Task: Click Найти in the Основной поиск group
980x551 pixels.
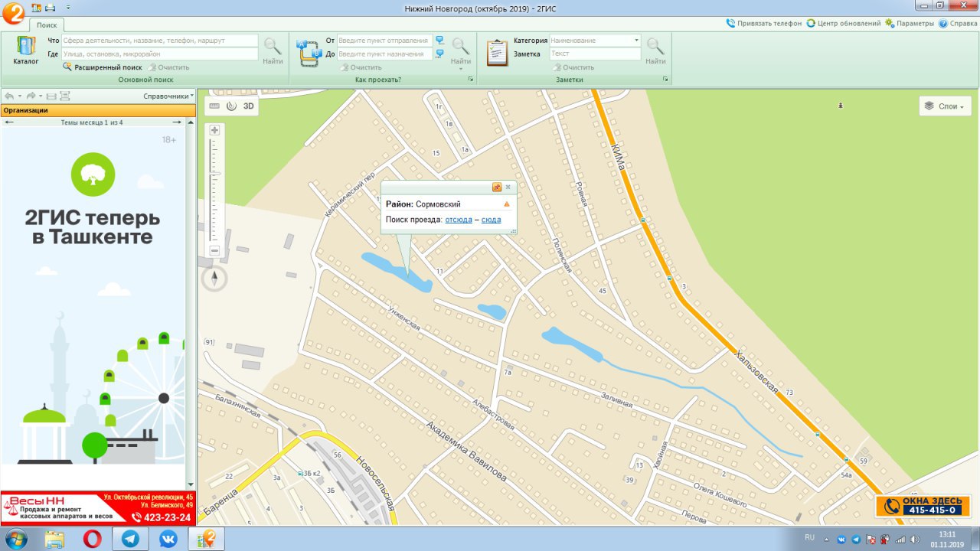Action: tap(273, 51)
